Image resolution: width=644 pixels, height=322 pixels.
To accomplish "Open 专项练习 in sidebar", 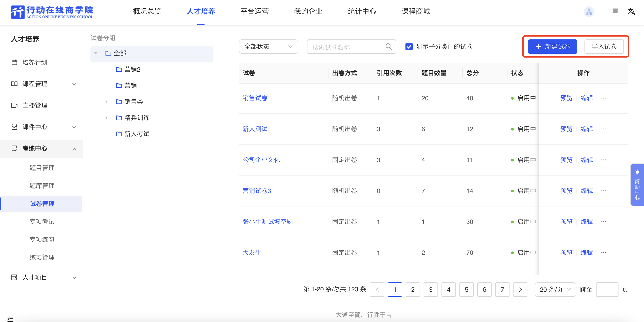I will (42, 239).
